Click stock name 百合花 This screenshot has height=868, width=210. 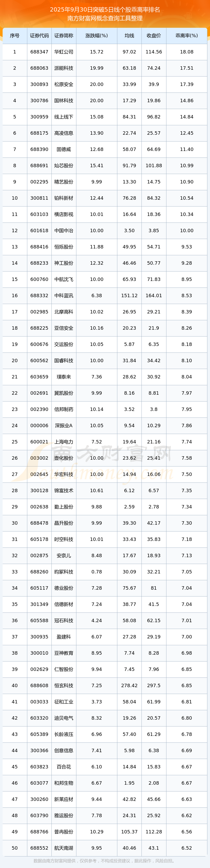point(64,767)
